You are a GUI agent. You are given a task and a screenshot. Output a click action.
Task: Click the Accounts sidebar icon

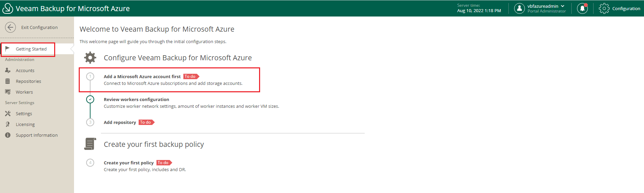pos(8,70)
